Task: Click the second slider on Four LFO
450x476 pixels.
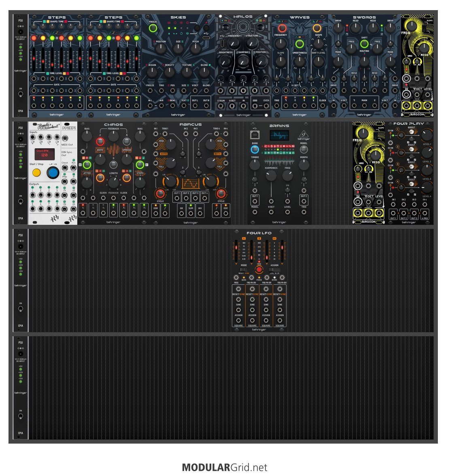Action: pos(251,251)
